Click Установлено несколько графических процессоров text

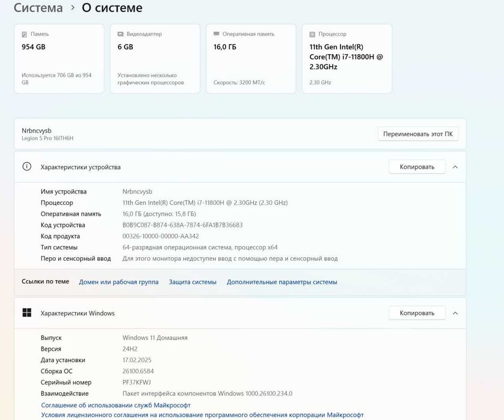[150, 79]
